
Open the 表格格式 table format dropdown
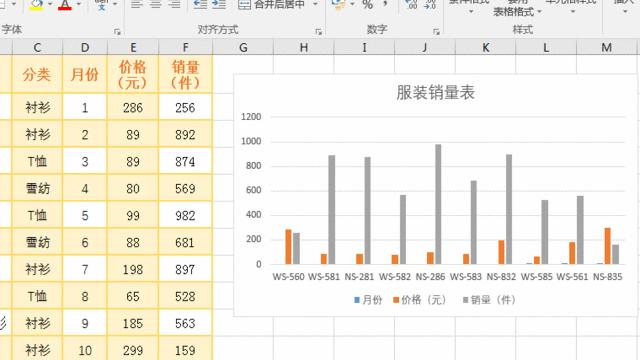pyautogui.click(x=517, y=11)
